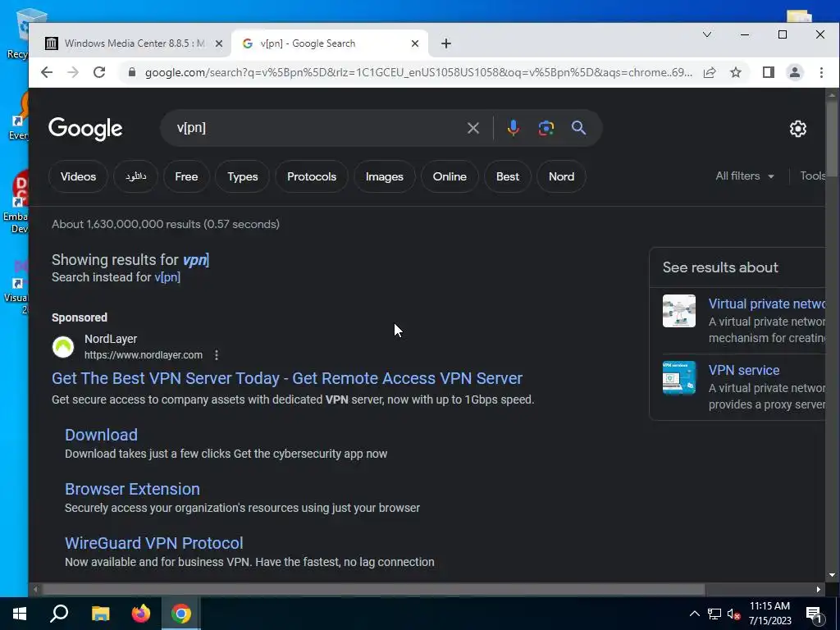Viewport: 840px width, 630px height.
Task: Close the Windows Media Center tab
Action: (x=218, y=43)
